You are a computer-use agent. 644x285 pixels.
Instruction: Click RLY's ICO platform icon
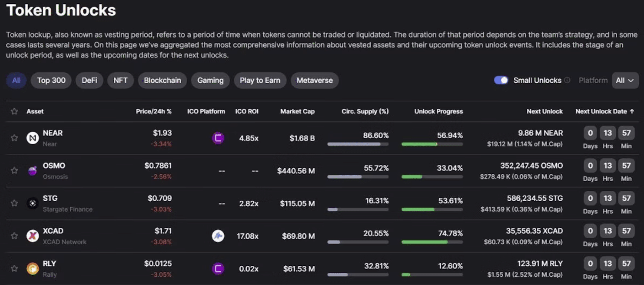pyautogui.click(x=218, y=268)
